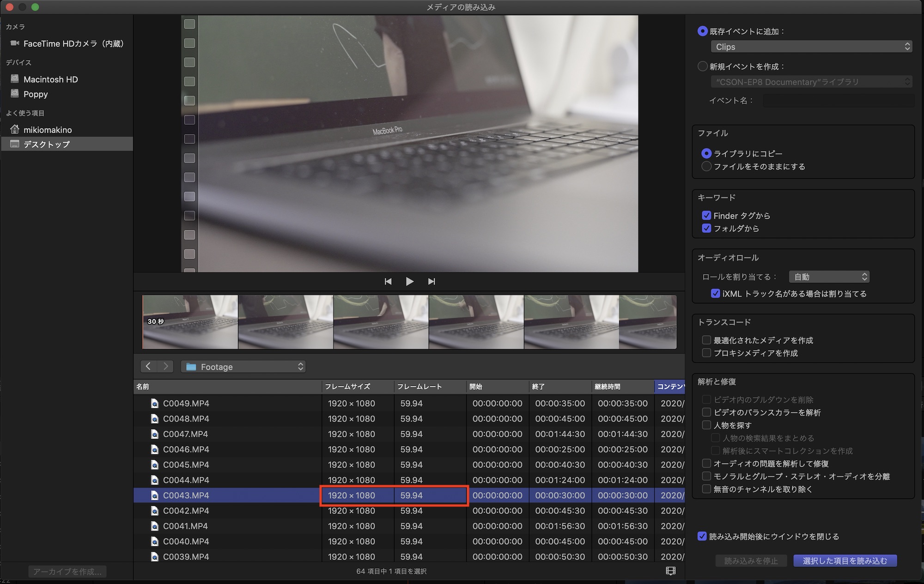Navigate back with left chevron button
924x584 pixels.
tap(148, 367)
